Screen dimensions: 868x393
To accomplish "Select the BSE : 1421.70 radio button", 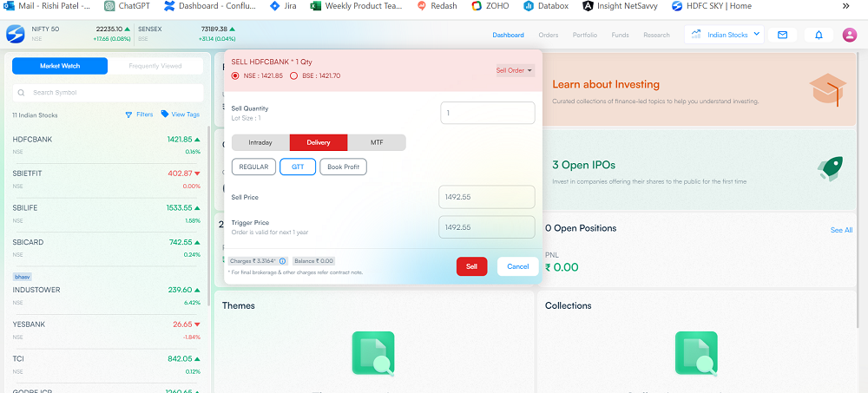I will click(x=294, y=75).
